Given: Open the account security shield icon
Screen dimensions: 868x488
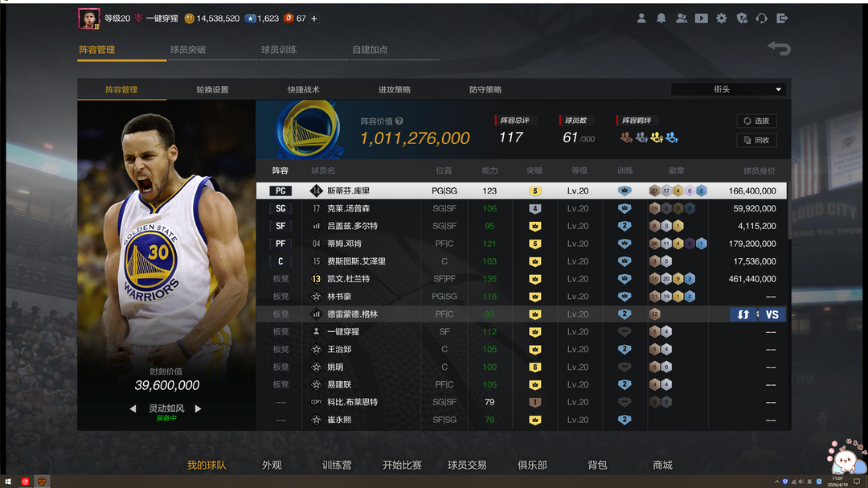Looking at the screenshot, I should pyautogui.click(x=741, y=18).
